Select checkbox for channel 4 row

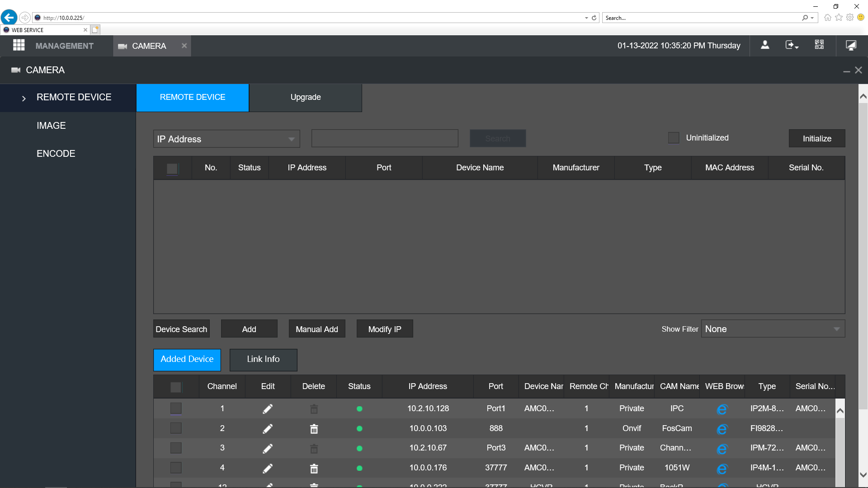pos(176,468)
